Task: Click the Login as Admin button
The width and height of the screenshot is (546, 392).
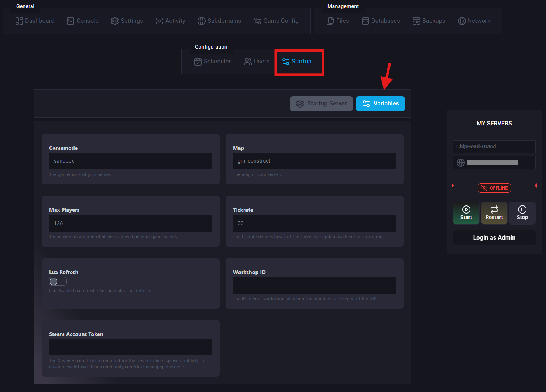Action: coord(494,238)
